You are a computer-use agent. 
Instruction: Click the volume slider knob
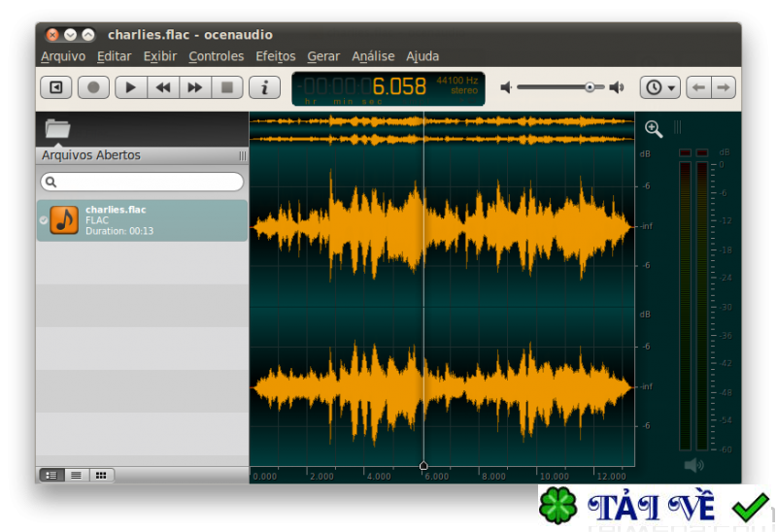589,87
